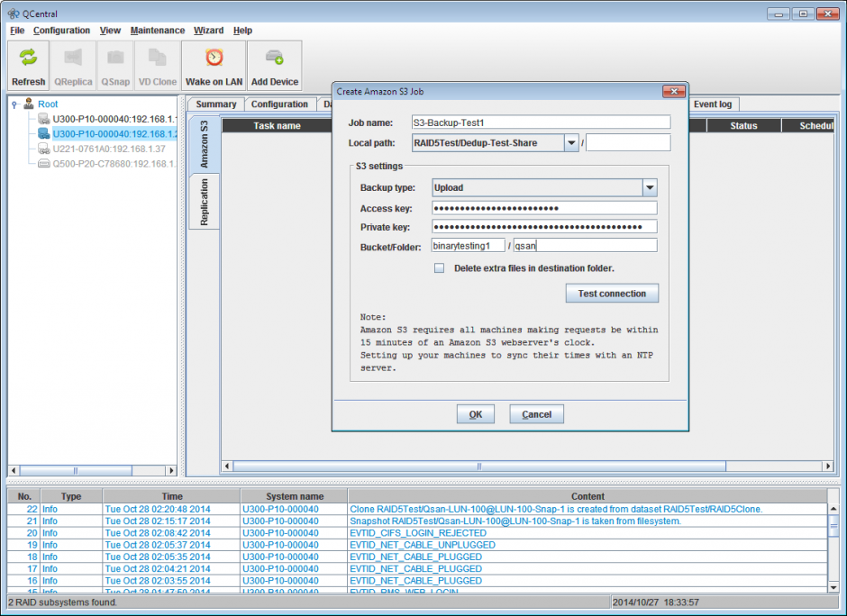Click the VD Clone toolbar icon
This screenshot has height=616, width=847.
point(157,58)
